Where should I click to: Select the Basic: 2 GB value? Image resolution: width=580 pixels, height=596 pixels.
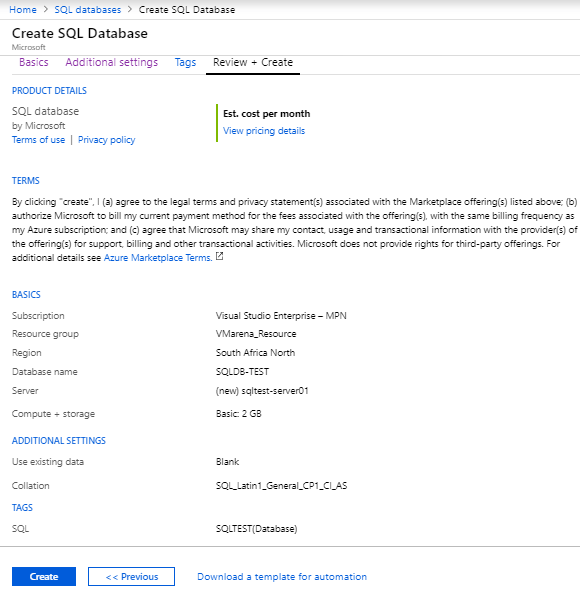(238, 414)
